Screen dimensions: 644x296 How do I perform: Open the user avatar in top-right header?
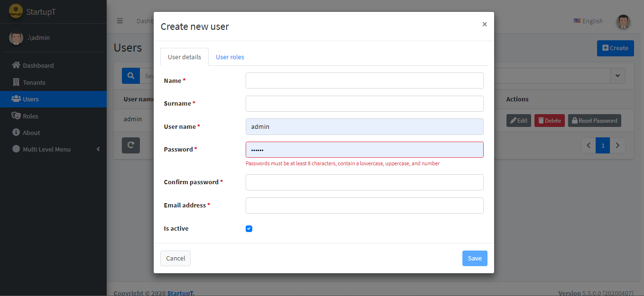click(x=623, y=21)
